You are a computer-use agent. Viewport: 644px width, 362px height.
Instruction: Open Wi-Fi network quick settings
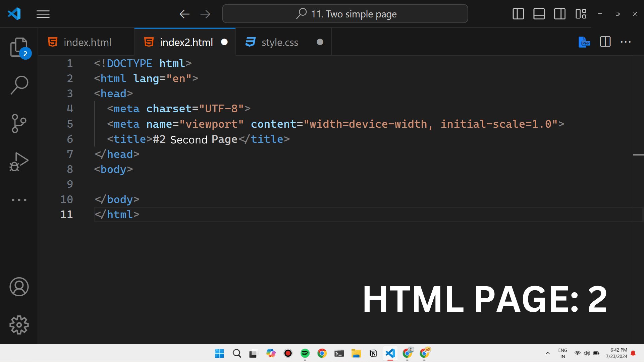[x=577, y=353]
